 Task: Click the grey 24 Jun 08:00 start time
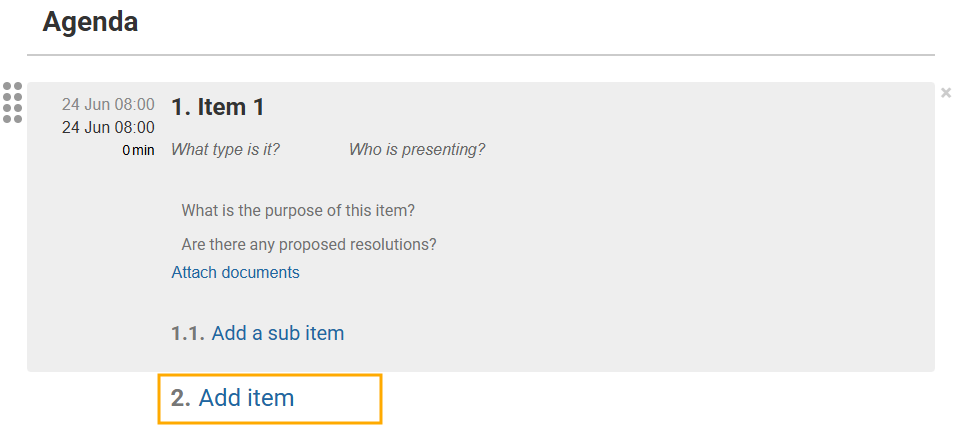click(x=108, y=105)
